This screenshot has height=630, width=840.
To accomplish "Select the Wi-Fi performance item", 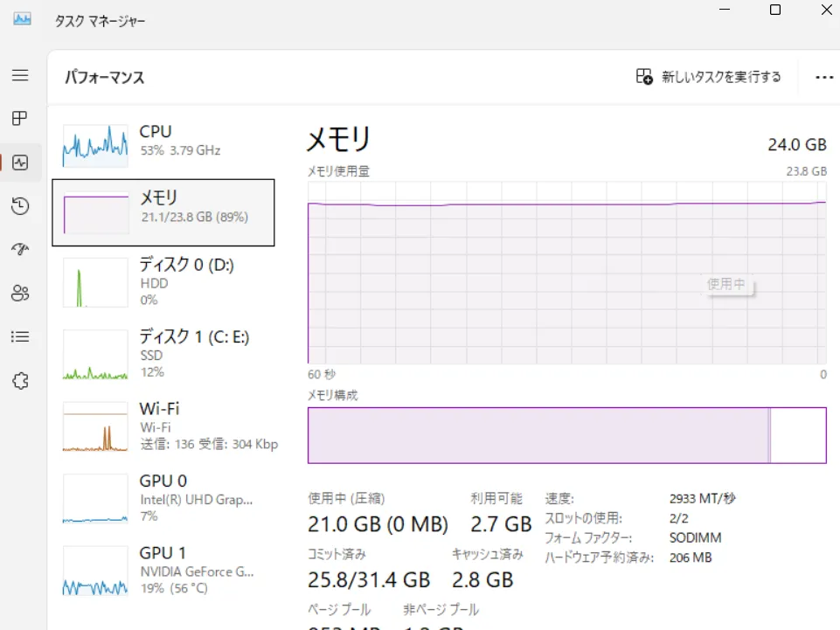I will pyautogui.click(x=164, y=426).
